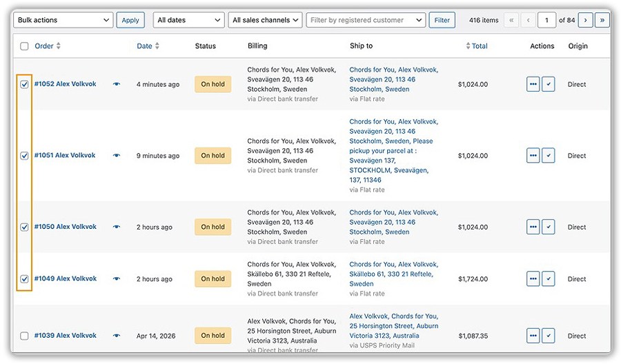Focus the current page number field
The height and width of the screenshot is (364, 621).
546,20
